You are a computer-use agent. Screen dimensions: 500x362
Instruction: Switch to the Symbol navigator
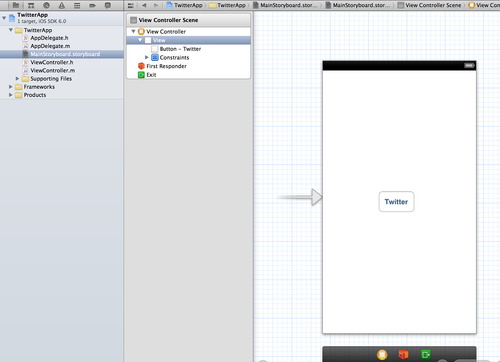(x=31, y=5)
